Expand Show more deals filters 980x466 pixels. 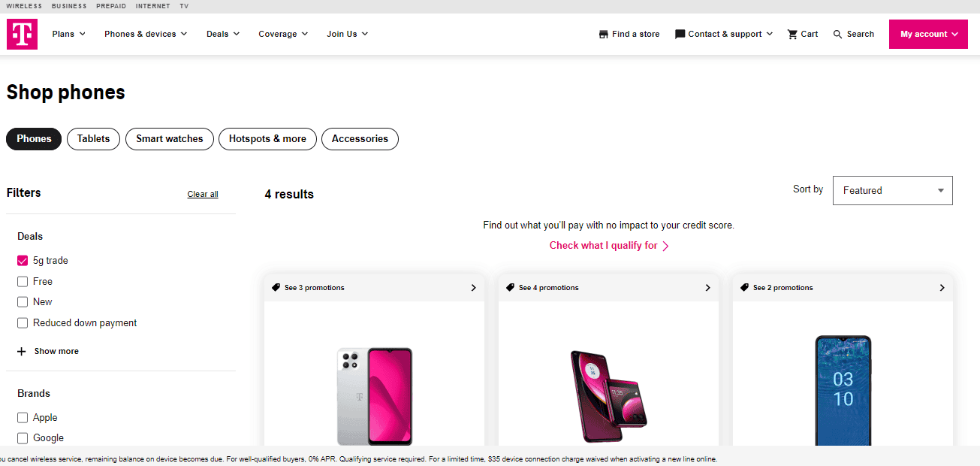[x=48, y=351]
